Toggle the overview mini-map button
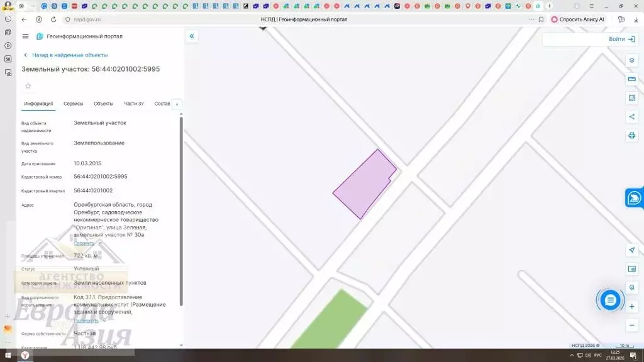Viewport: 644px width, 362px height. point(632,269)
